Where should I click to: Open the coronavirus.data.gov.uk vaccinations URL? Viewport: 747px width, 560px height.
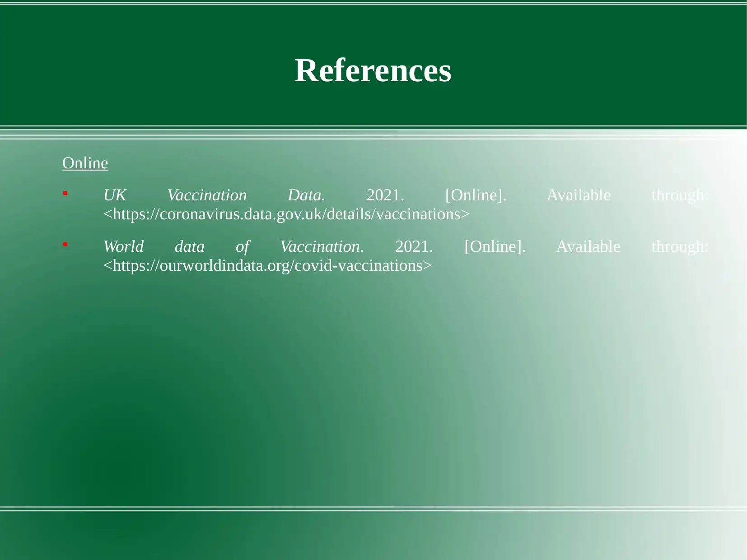click(287, 214)
